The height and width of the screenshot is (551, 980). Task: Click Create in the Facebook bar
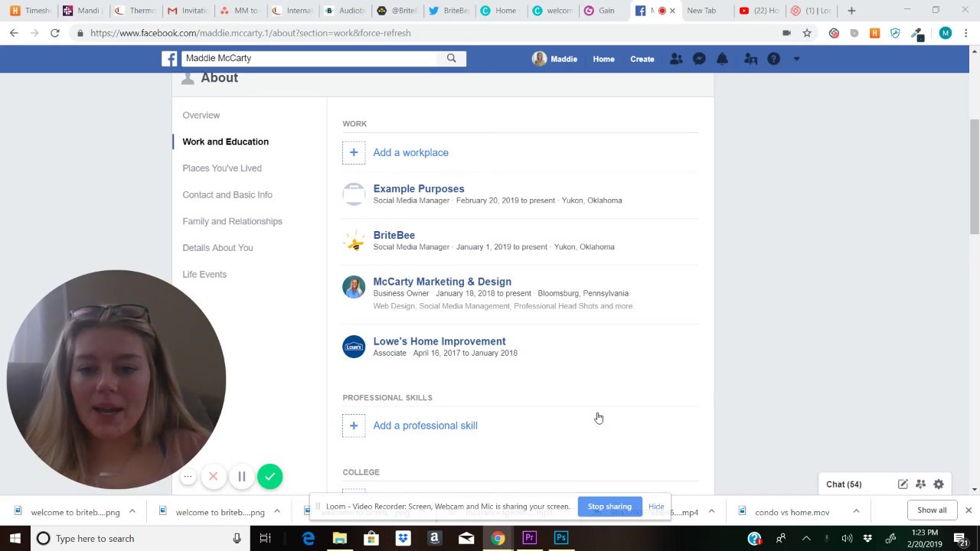point(642,59)
